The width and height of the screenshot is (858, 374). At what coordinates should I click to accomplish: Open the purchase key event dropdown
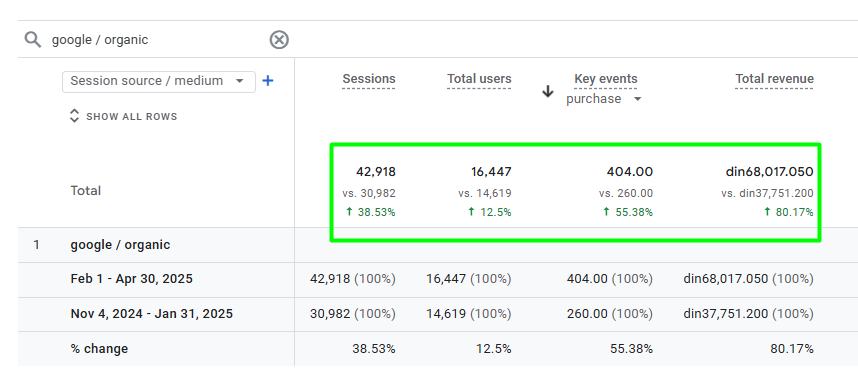(604, 99)
